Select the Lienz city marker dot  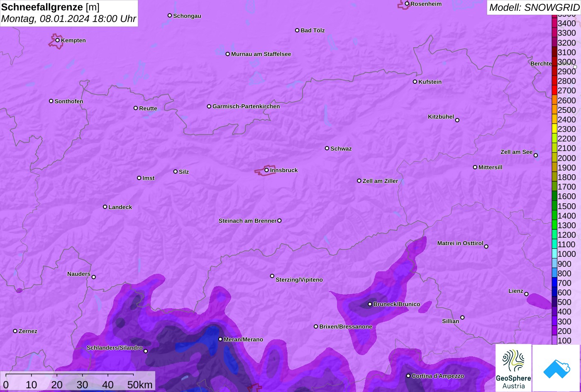(x=526, y=294)
